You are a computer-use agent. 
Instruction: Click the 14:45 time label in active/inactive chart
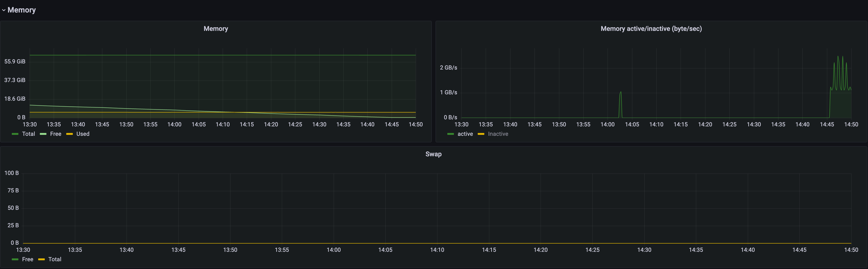tap(827, 124)
